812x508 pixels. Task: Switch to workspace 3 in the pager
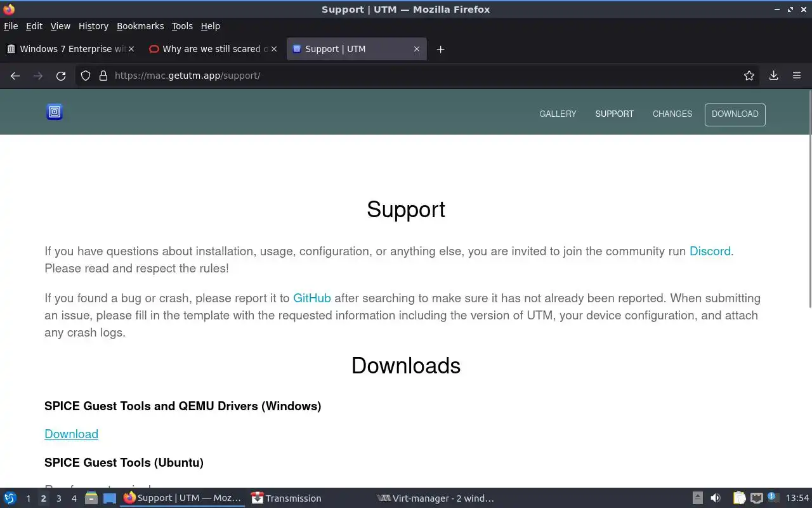(x=58, y=498)
